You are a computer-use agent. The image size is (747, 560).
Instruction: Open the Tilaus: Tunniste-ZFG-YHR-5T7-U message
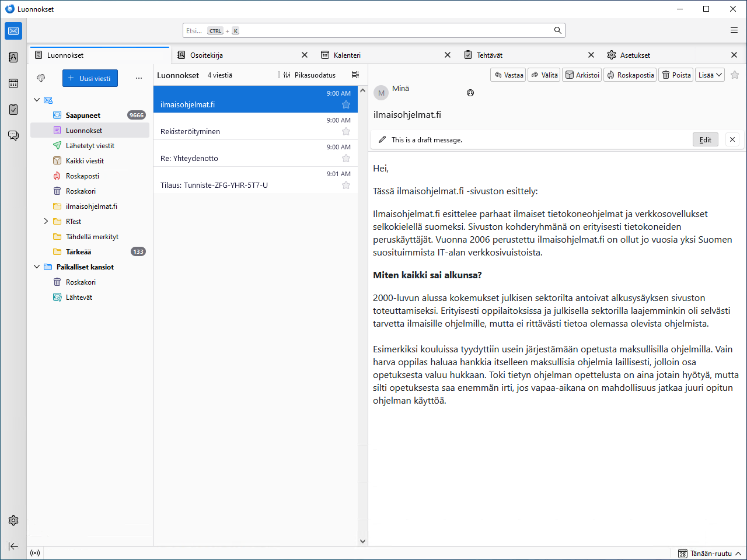(256, 180)
